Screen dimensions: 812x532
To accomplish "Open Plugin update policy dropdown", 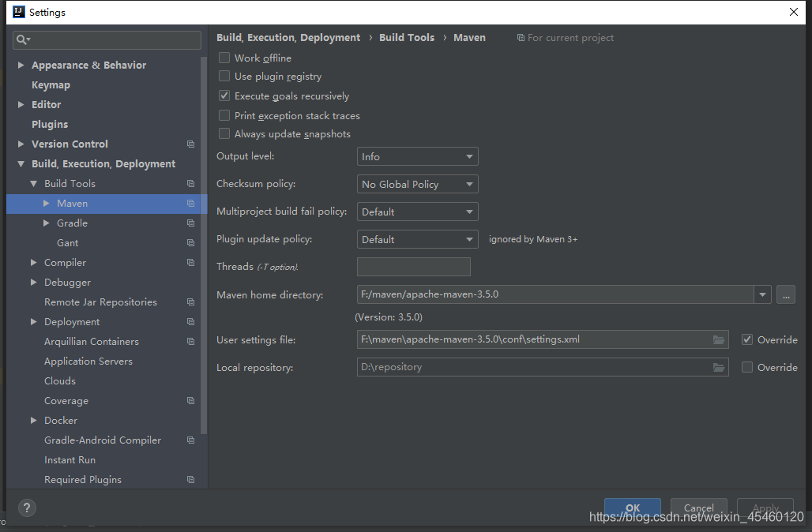I will 417,239.
